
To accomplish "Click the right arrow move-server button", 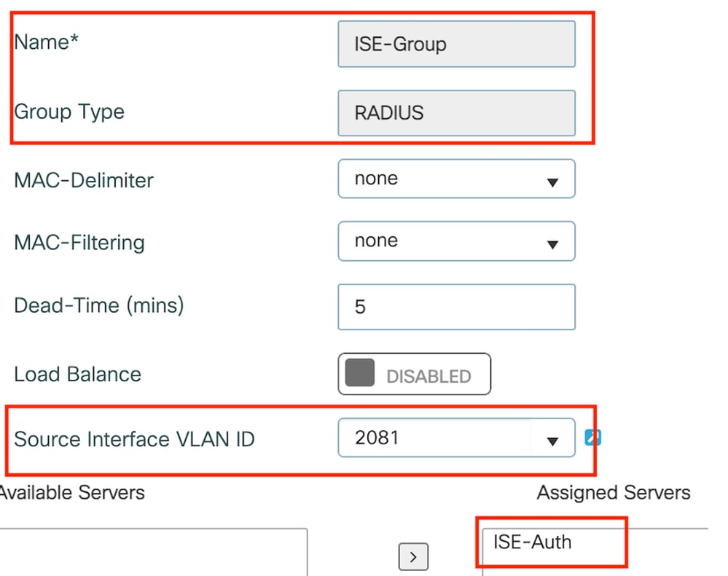I will [413, 556].
